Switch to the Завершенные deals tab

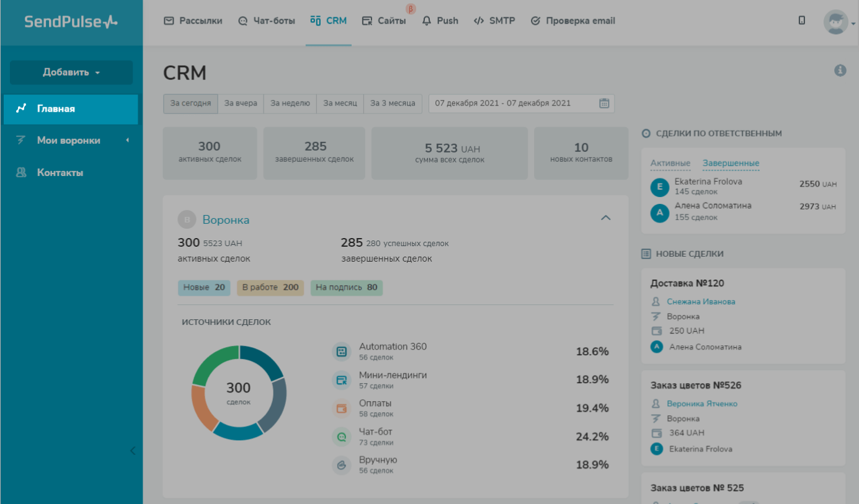coord(731,164)
